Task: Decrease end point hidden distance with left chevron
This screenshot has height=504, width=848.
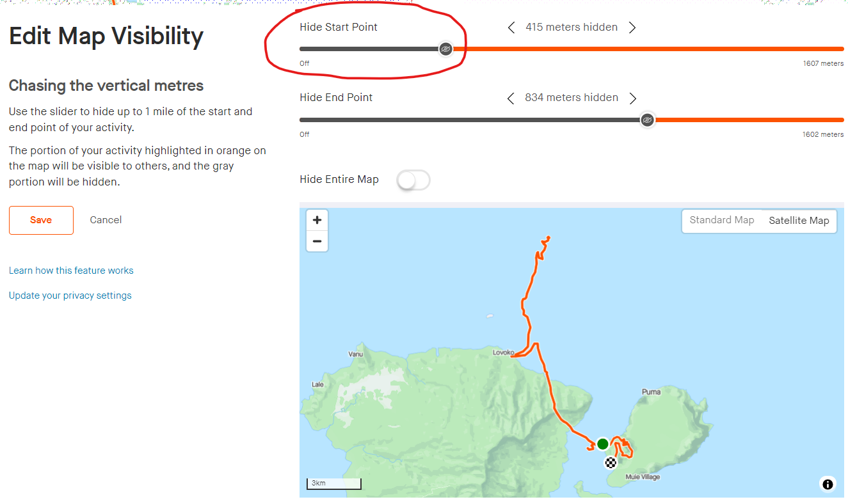Action: pos(511,98)
